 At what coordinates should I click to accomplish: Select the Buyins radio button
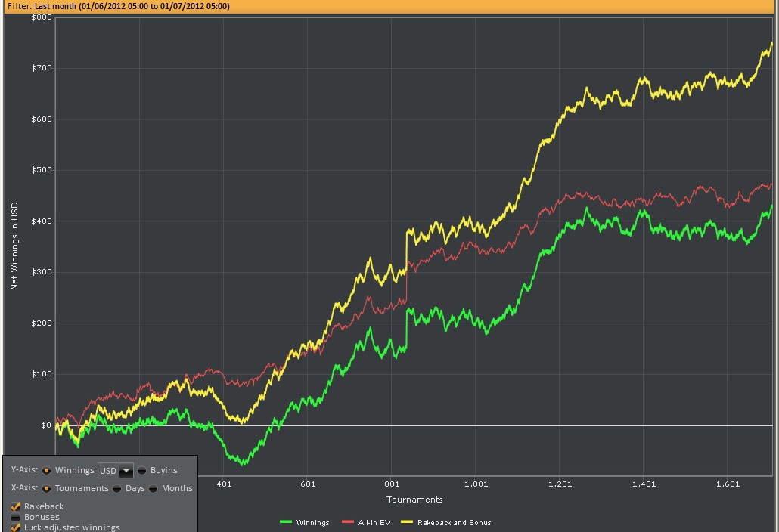point(142,470)
